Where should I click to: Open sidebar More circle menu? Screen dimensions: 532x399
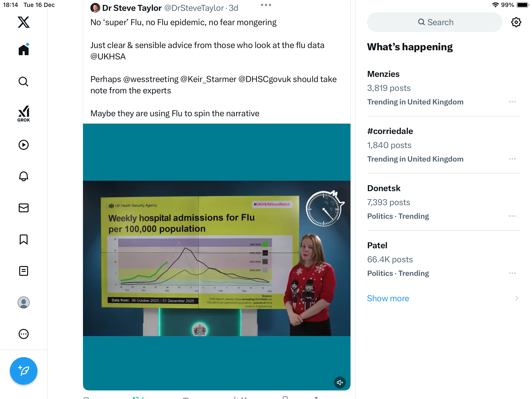click(24, 334)
